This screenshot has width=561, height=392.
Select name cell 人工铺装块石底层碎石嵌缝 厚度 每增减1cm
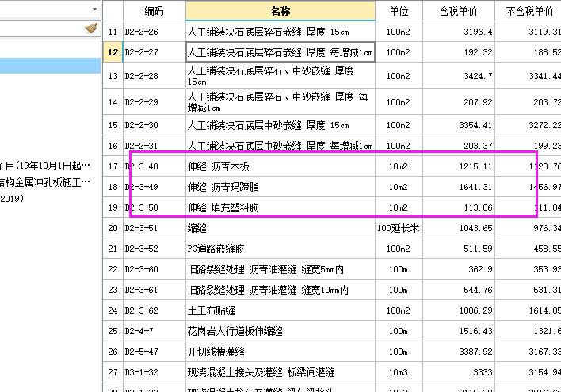tap(280, 52)
